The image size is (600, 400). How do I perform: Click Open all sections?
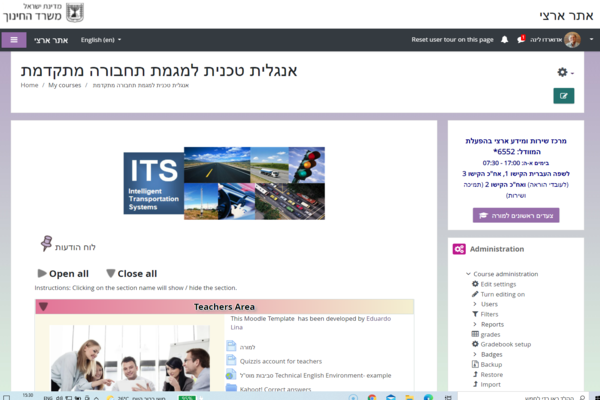pos(63,273)
